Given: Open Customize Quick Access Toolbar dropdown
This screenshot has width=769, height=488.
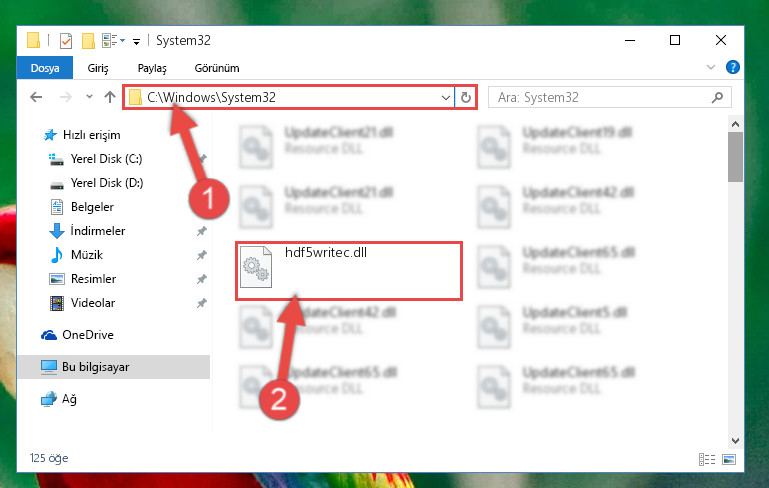Looking at the screenshot, I should coord(136,41).
